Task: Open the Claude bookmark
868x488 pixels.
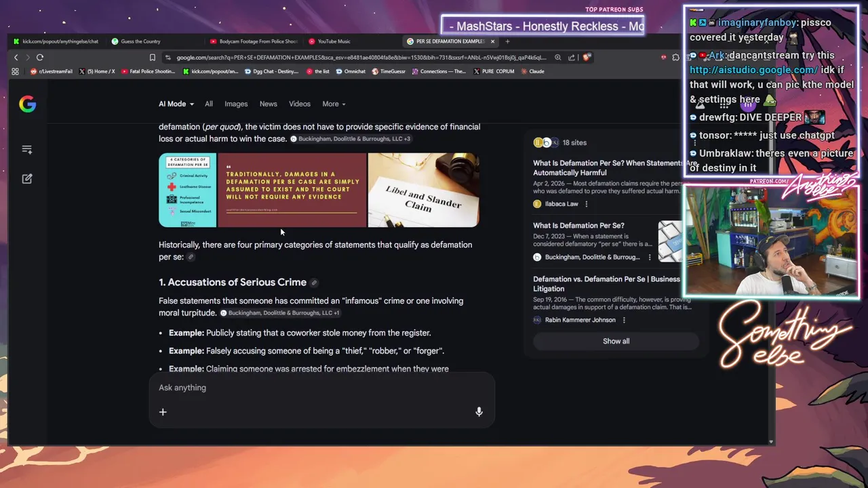Action: (x=532, y=71)
